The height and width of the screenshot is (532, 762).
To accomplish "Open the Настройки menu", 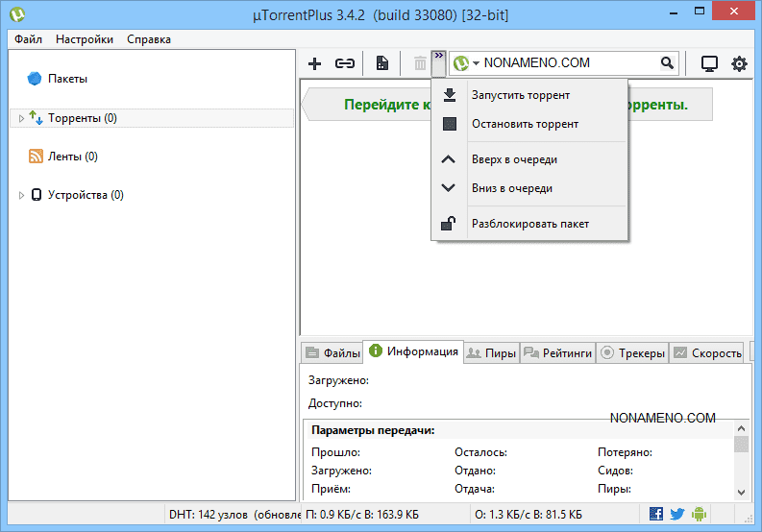I will 85,39.
